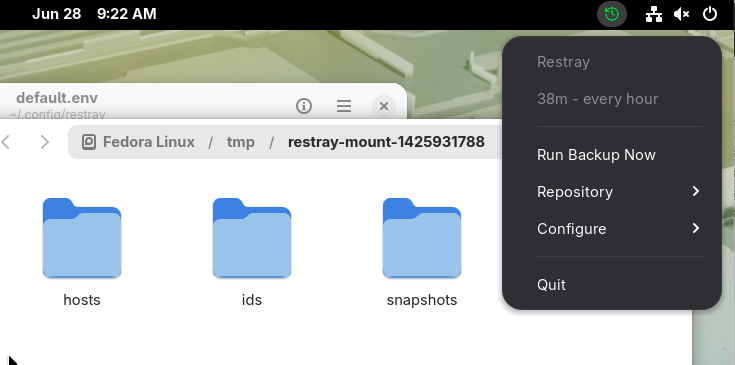Open the clock showing Jun 28 9:22 AM
Image resolution: width=735 pixels, height=365 pixels.
tap(94, 14)
